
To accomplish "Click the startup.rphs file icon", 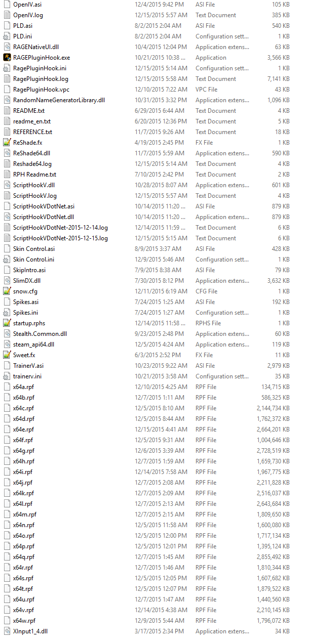I will pyautogui.click(x=7, y=323).
